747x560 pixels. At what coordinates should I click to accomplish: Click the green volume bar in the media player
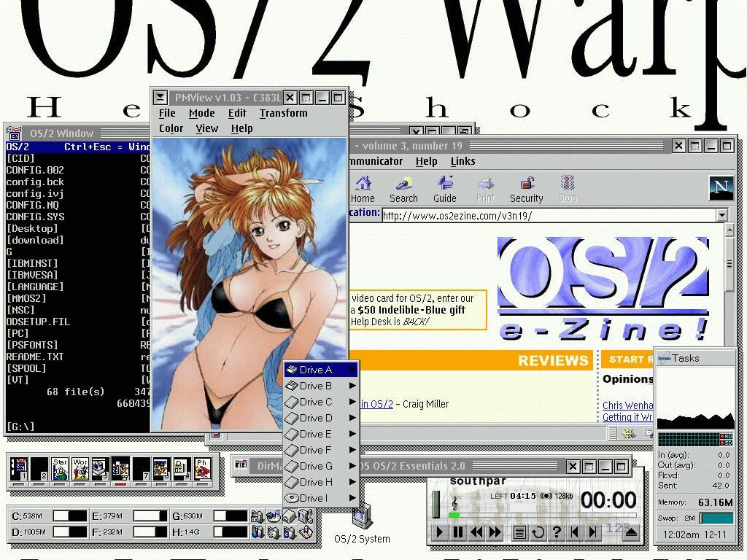click(436, 505)
